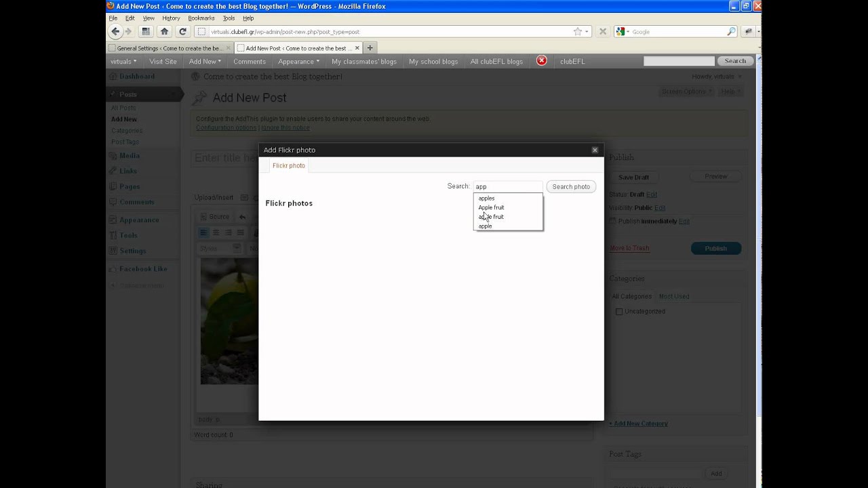This screenshot has height=488, width=868.
Task: Go to home page via house icon
Action: tap(164, 31)
